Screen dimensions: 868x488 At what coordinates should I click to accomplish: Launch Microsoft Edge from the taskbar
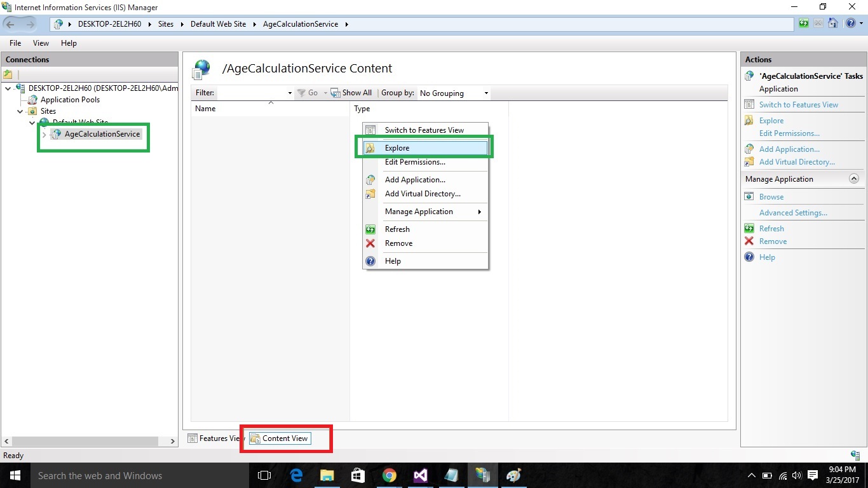296,475
